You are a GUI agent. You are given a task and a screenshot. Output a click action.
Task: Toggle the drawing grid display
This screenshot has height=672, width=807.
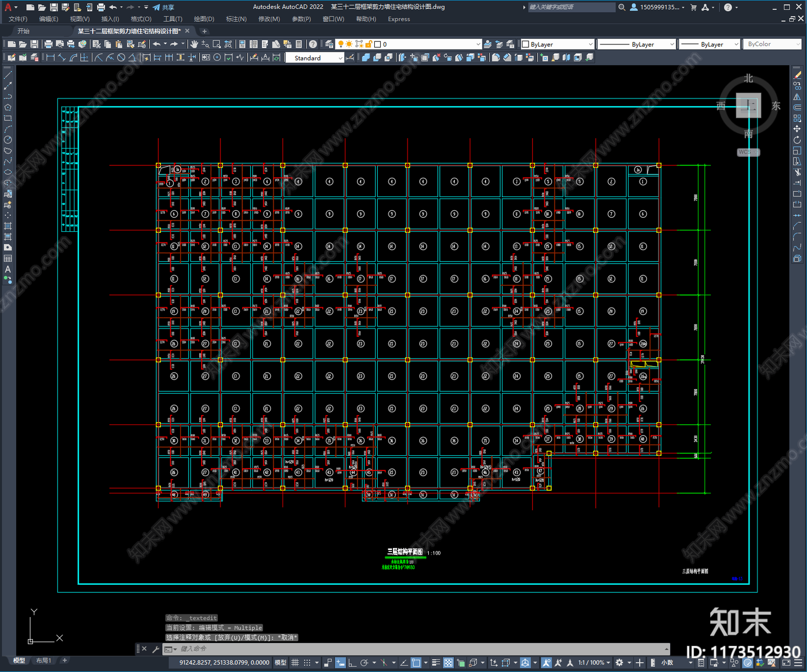(295, 662)
